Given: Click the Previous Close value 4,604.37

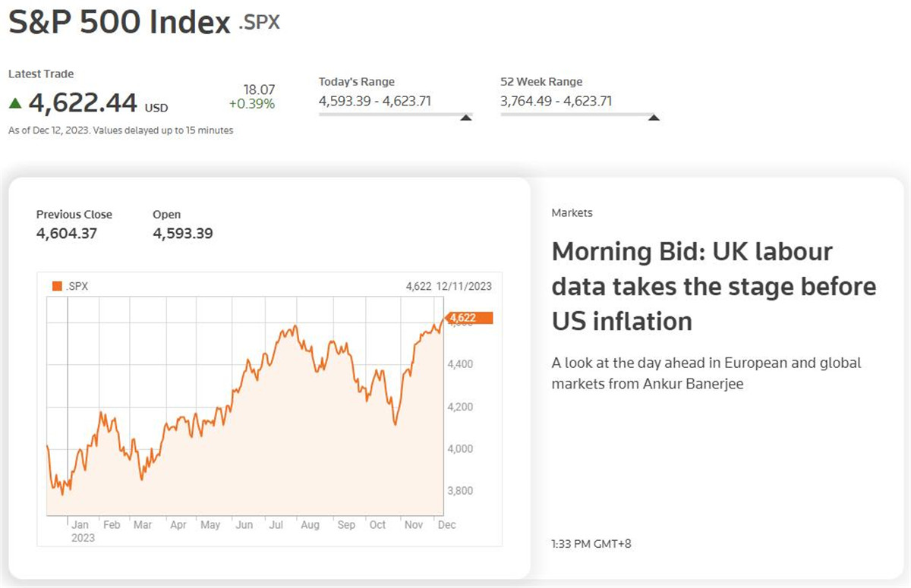Looking at the screenshot, I should point(67,234).
